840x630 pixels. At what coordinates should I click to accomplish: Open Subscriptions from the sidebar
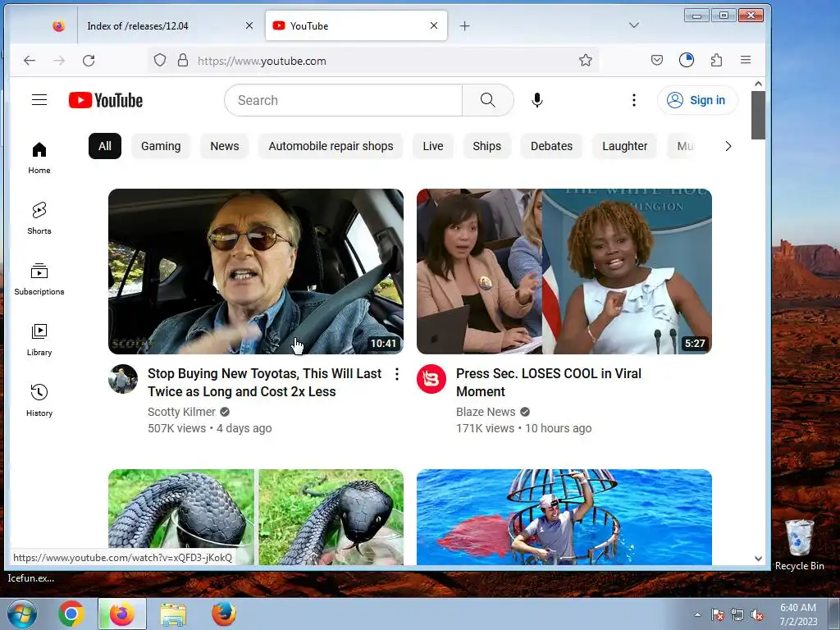[39, 279]
